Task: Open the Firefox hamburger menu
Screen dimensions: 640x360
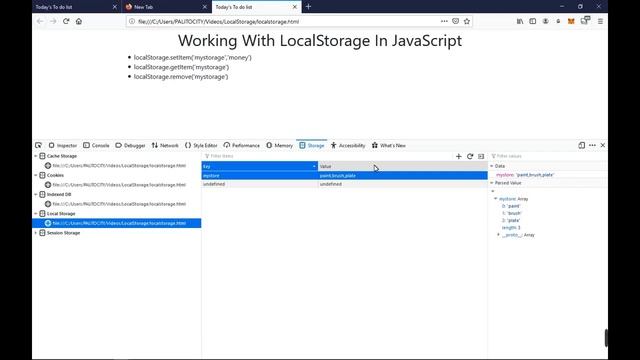Action: point(600,21)
